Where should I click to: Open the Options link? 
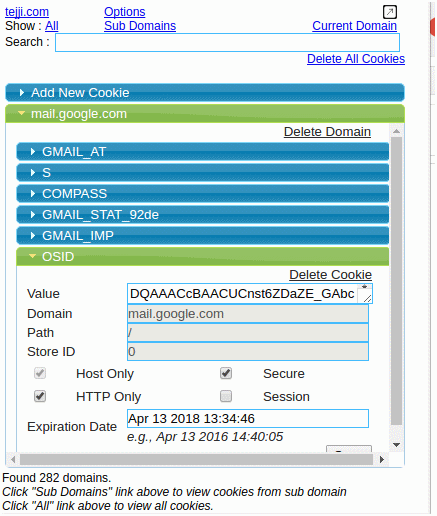[x=125, y=12]
